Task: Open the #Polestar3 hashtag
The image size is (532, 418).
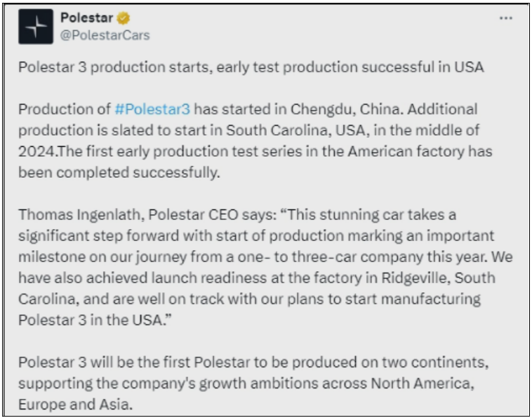Action: (152, 110)
